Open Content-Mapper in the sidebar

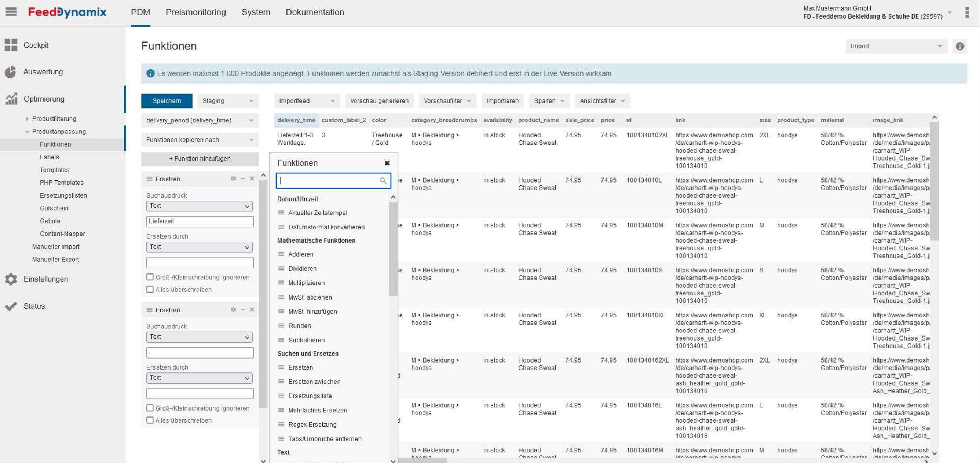(62, 234)
